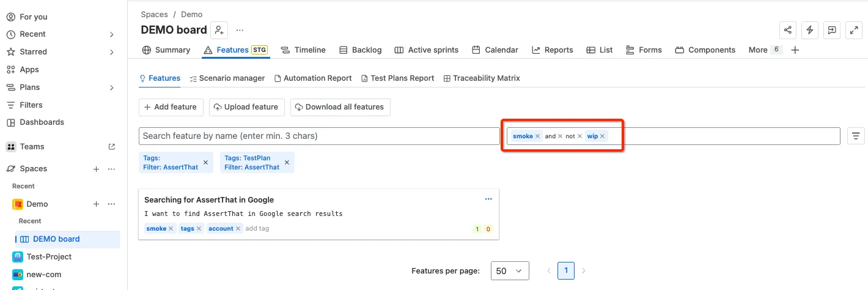Click the lightning bolt automation icon
The image size is (868, 290).
coord(810,30)
